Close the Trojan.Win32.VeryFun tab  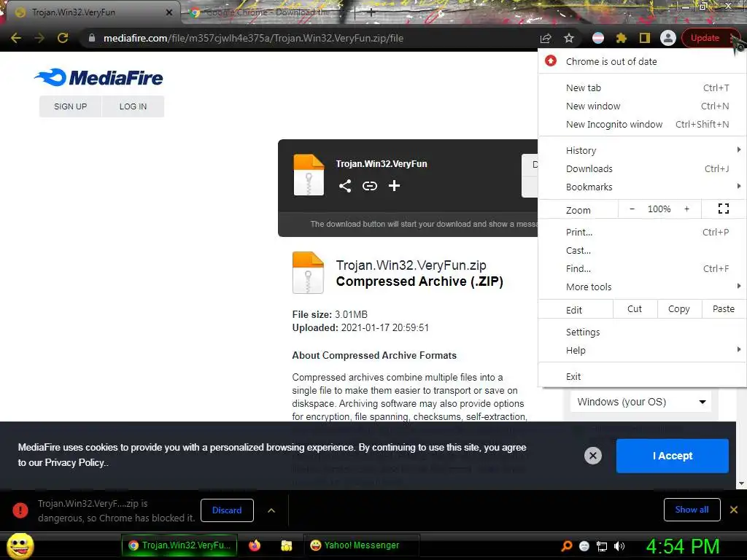pos(169,12)
